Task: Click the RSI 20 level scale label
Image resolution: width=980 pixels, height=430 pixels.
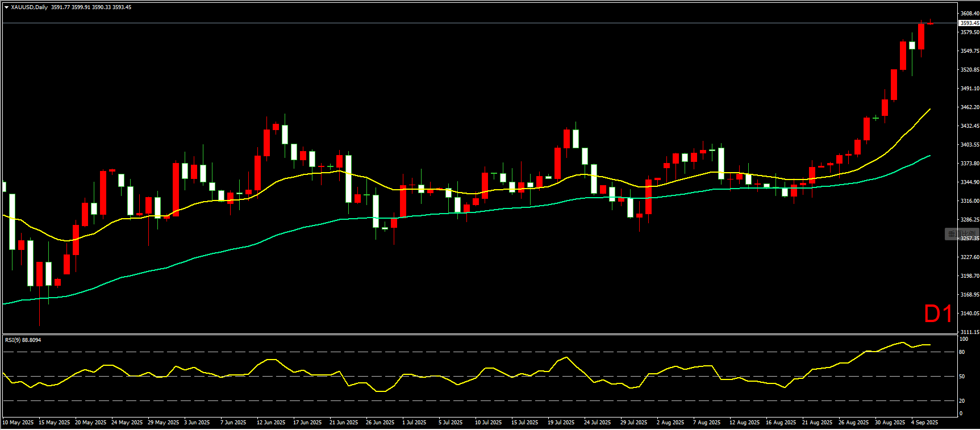Action: click(962, 401)
